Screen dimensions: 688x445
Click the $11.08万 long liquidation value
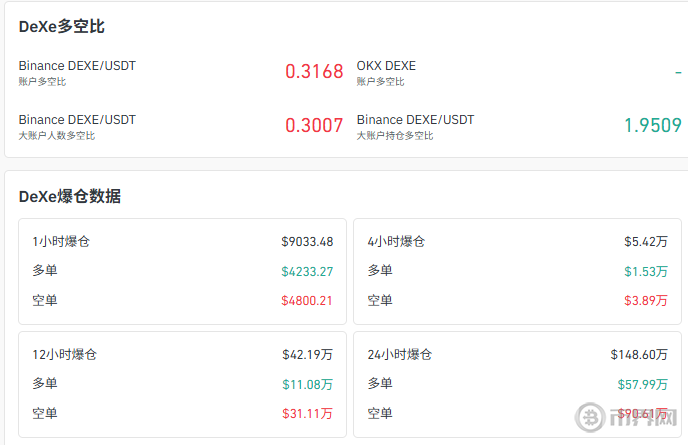[x=308, y=385]
